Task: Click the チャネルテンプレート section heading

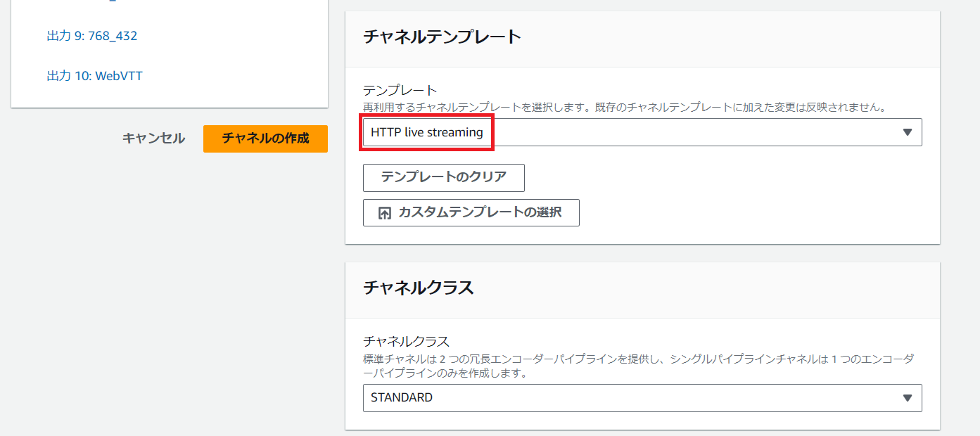Action: coord(442,37)
